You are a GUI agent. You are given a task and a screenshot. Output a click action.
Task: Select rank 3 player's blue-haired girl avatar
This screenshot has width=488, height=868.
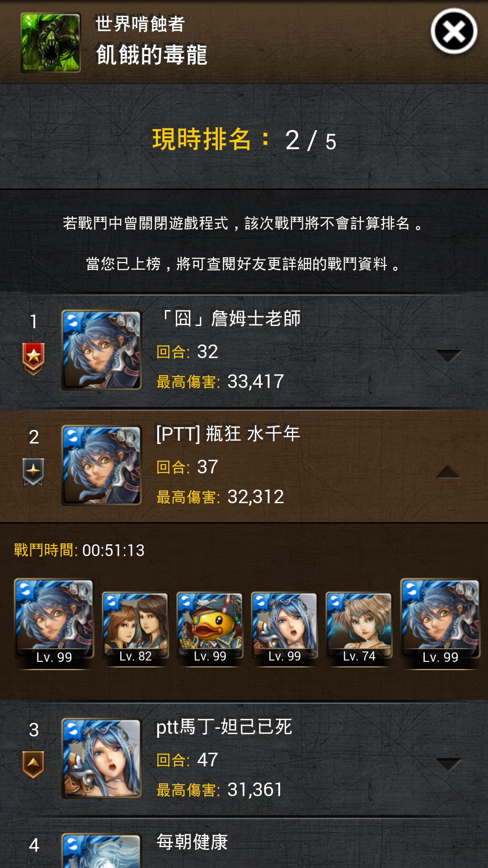click(x=102, y=759)
